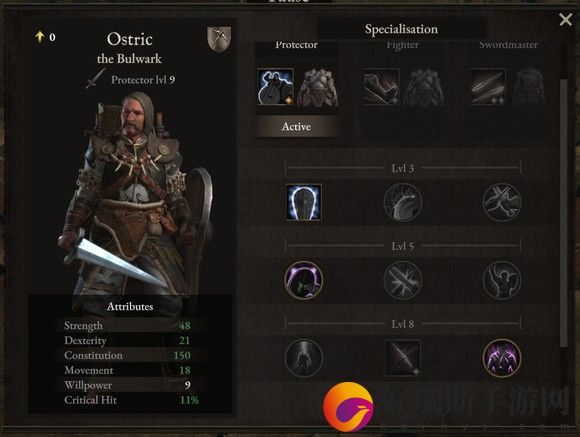
Task: Switch to the Swordmaster specialisation
Action: coord(508,45)
